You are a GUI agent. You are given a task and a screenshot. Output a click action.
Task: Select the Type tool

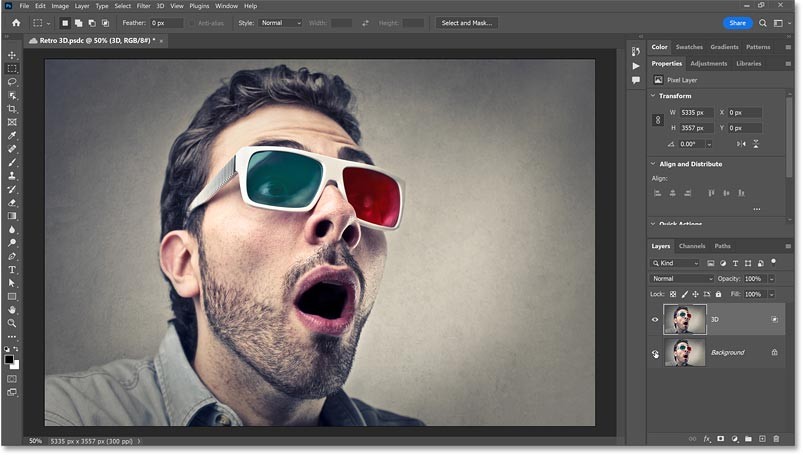coord(12,270)
